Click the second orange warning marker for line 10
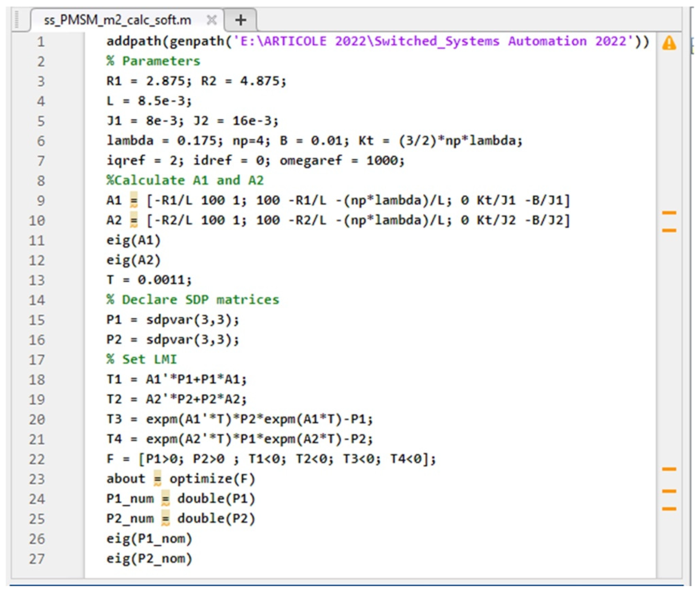Screen dimensions: 700x592 [669, 230]
